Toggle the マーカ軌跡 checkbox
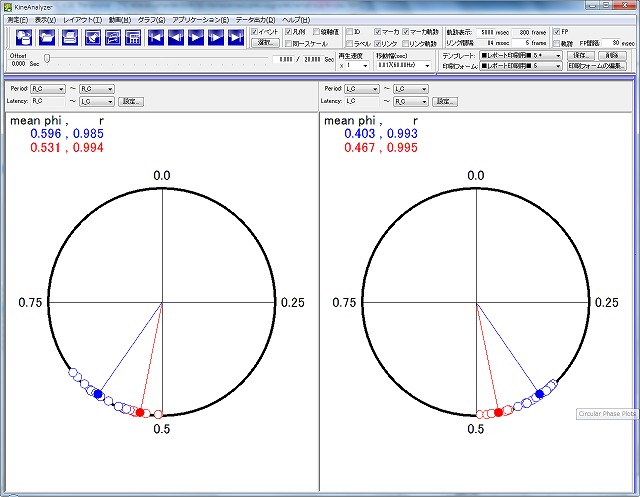The height and width of the screenshot is (497, 640). point(406,32)
